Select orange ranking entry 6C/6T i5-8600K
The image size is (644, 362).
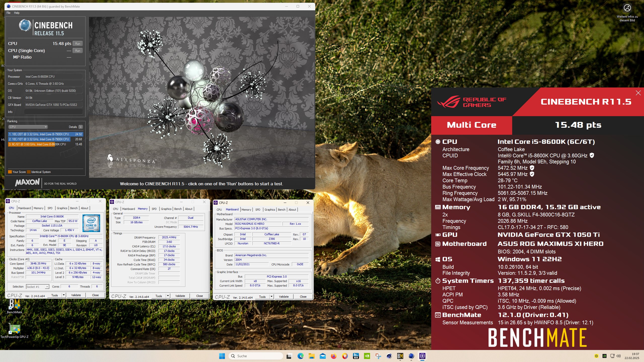pos(46,144)
